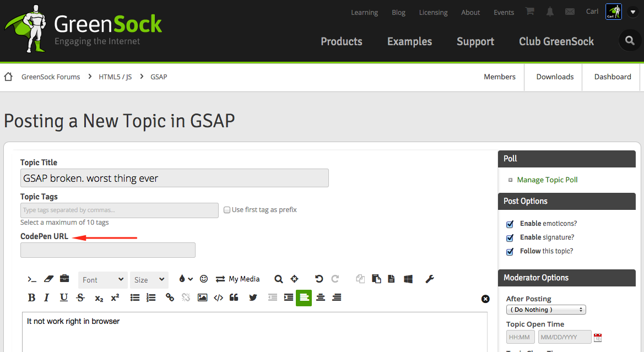This screenshot has width=644, height=352.
Task: Apply bold formatting
Action: (x=31, y=297)
